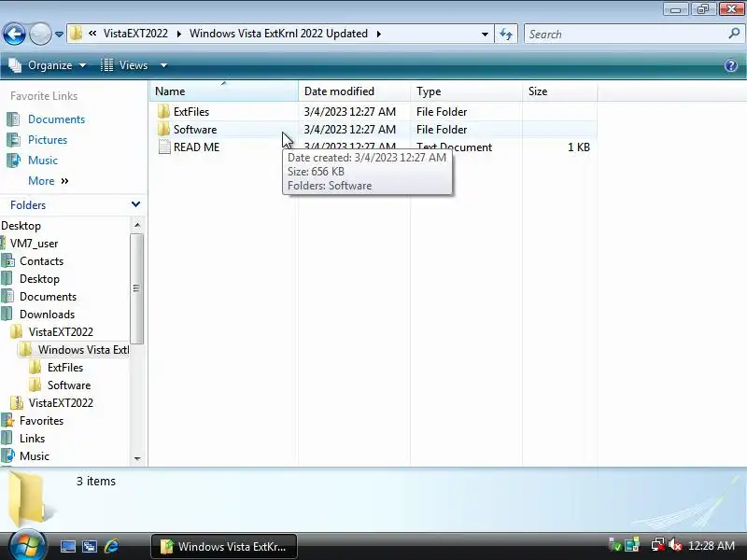Click folder tree scrollbar up arrow
The image size is (747, 560).
point(137,225)
